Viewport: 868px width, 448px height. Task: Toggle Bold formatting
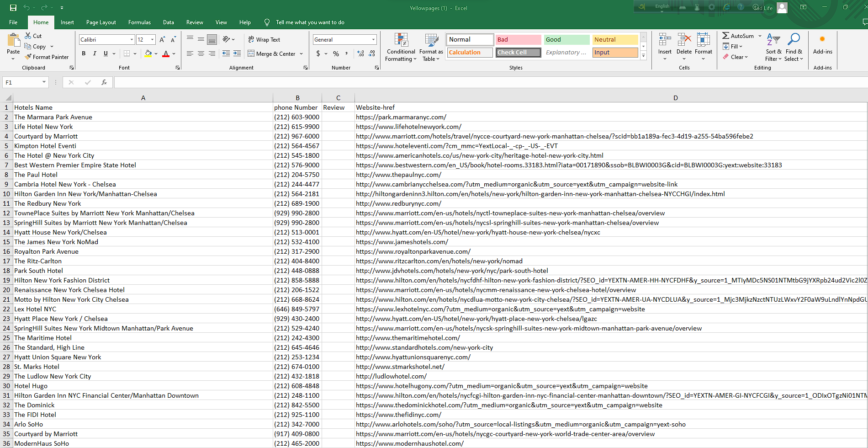[84, 53]
